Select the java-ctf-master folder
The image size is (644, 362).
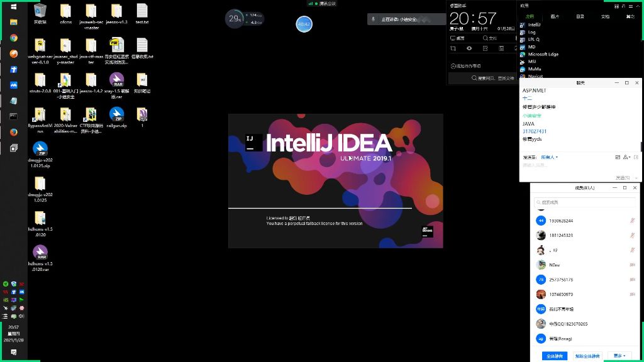coord(91,51)
